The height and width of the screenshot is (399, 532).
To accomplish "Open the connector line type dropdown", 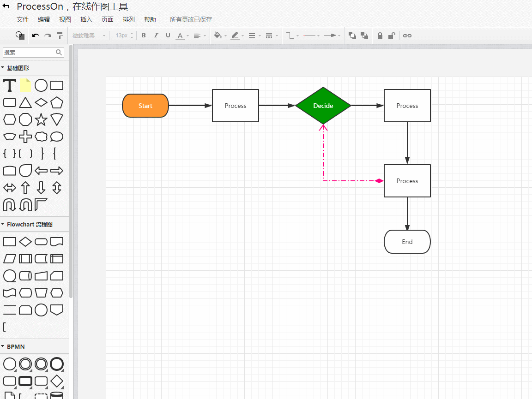I will pyautogui.click(x=292, y=36).
